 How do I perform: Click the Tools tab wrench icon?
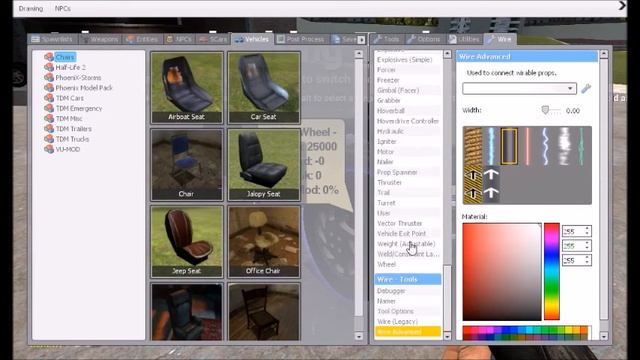pyautogui.click(x=378, y=39)
